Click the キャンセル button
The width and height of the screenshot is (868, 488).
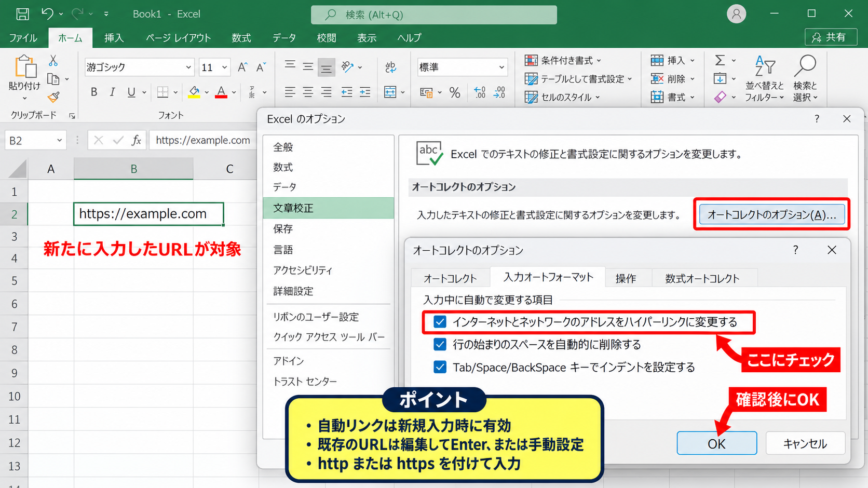(x=805, y=443)
